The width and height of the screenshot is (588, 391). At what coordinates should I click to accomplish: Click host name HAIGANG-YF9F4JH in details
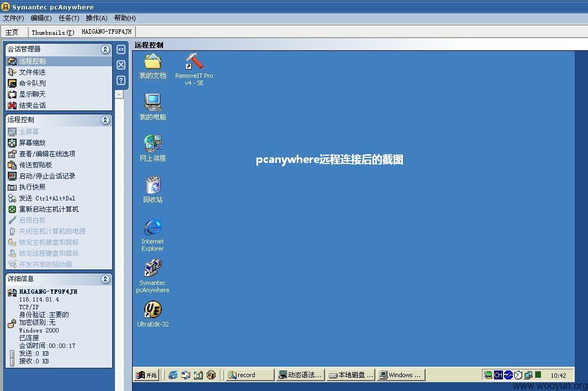point(49,292)
